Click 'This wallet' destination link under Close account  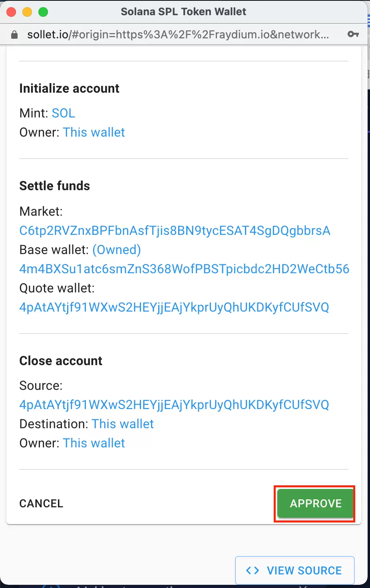pyautogui.click(x=123, y=424)
